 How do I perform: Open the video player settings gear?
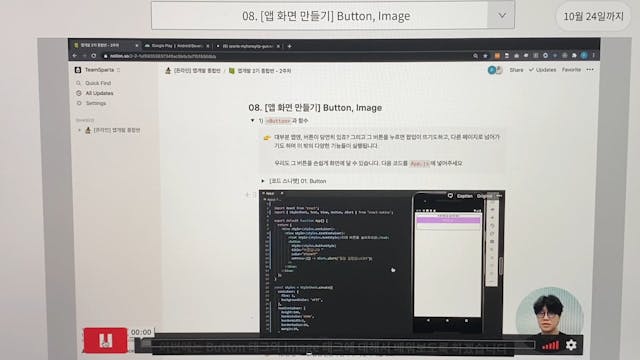571,345
